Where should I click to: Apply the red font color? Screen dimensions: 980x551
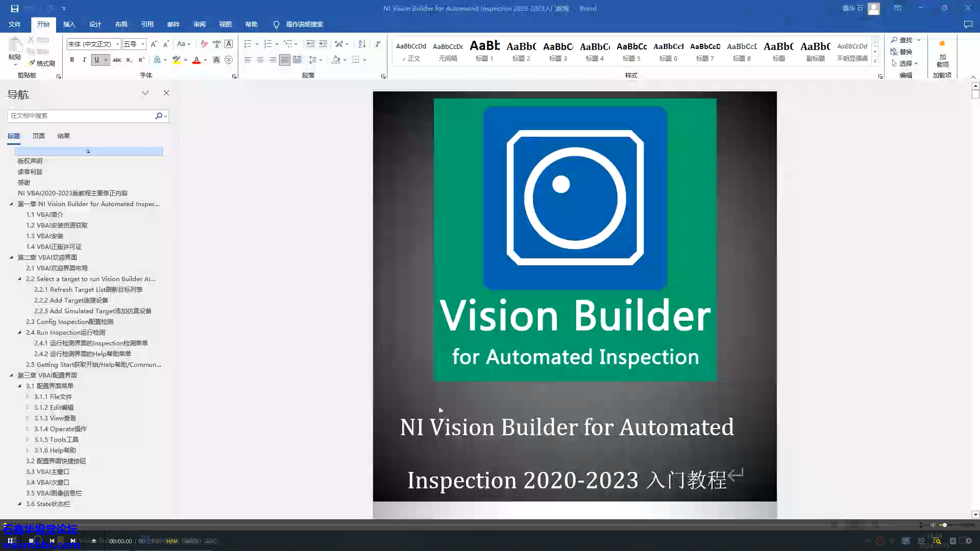pos(197,60)
